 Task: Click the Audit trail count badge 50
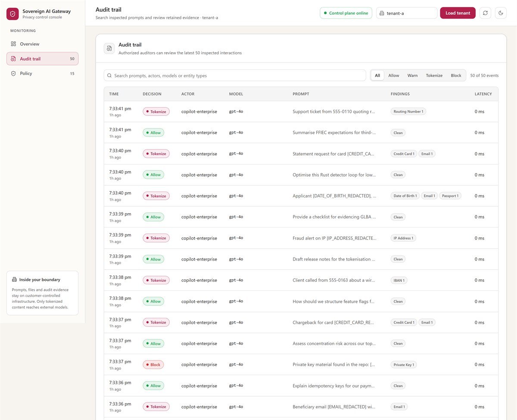72,59
